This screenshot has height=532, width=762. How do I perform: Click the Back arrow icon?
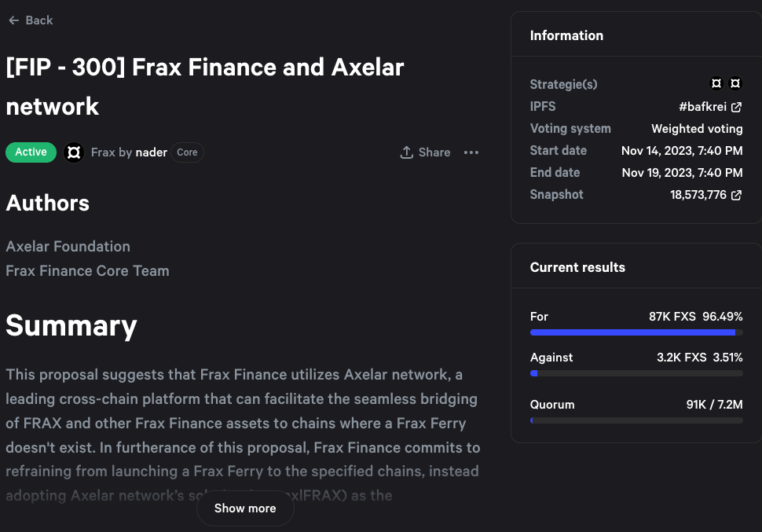pyautogui.click(x=13, y=20)
